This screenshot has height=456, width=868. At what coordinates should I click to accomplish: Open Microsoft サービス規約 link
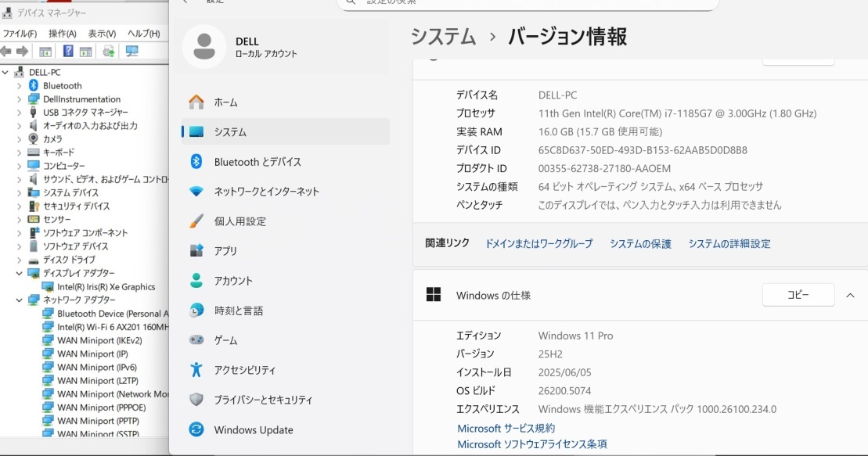pyautogui.click(x=506, y=429)
